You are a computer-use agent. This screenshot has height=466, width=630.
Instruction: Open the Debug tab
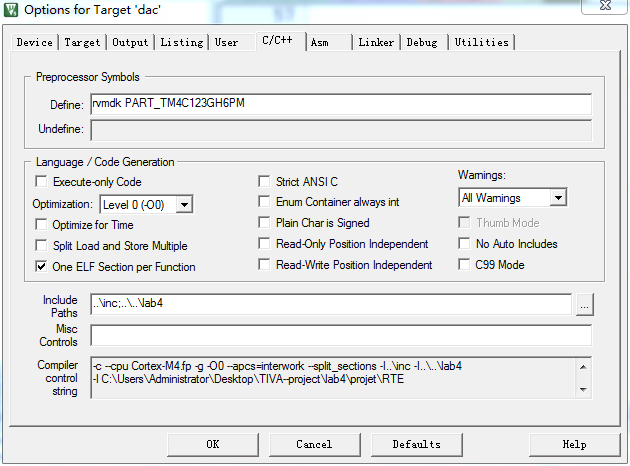tap(422, 42)
